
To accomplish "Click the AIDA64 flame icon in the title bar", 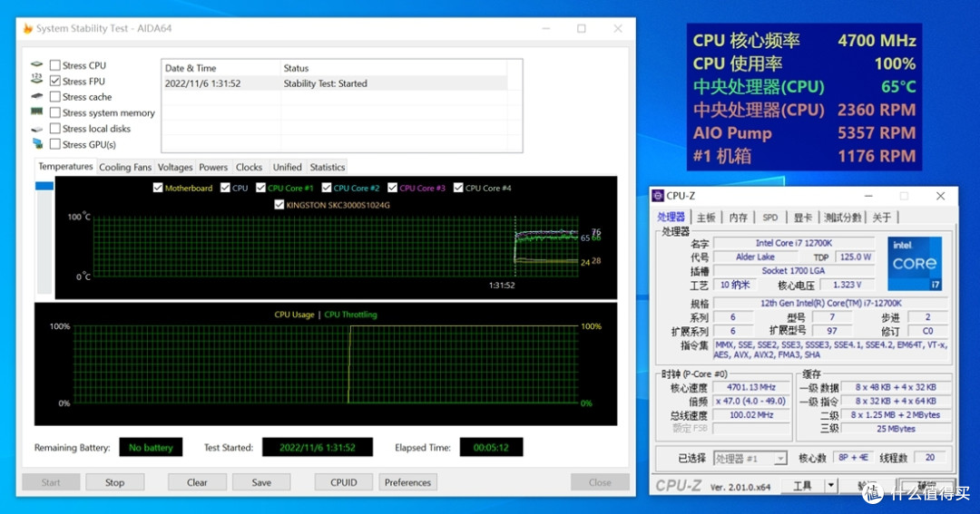I will click(27, 28).
